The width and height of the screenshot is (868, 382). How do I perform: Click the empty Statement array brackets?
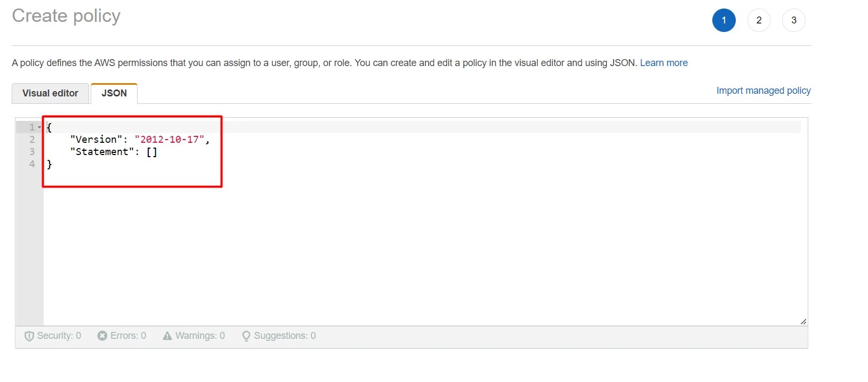tap(152, 152)
